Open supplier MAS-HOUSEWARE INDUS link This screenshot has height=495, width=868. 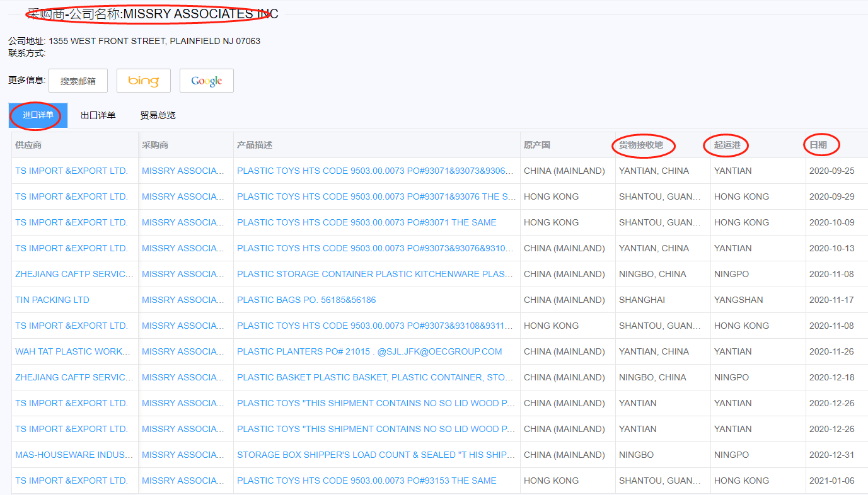point(74,455)
